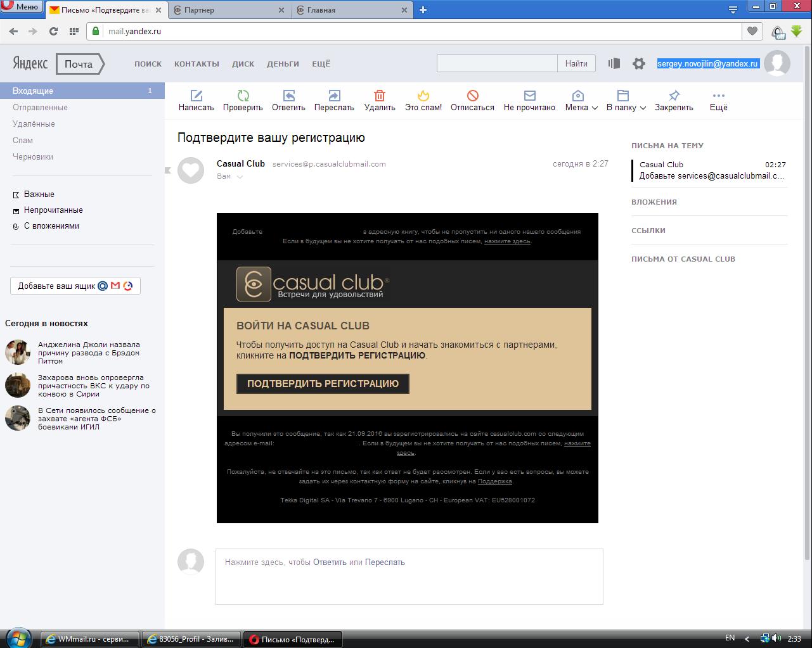Click the Яндекс logo

[x=30, y=64]
